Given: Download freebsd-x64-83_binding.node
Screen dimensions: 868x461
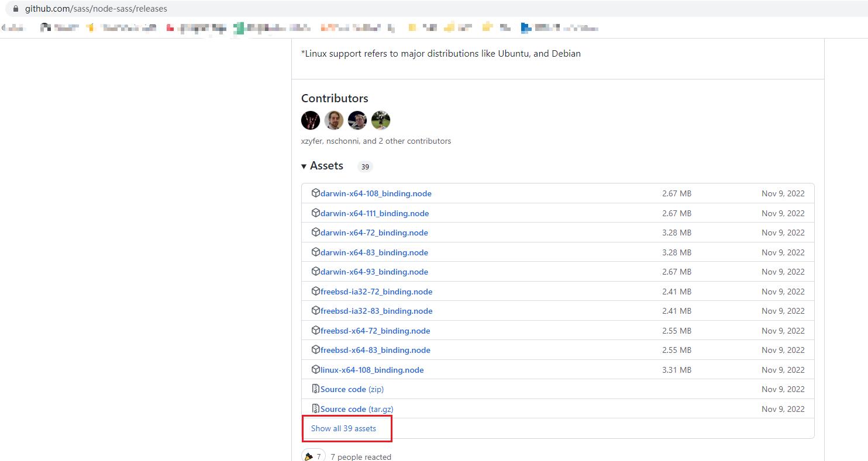Looking at the screenshot, I should pos(376,350).
